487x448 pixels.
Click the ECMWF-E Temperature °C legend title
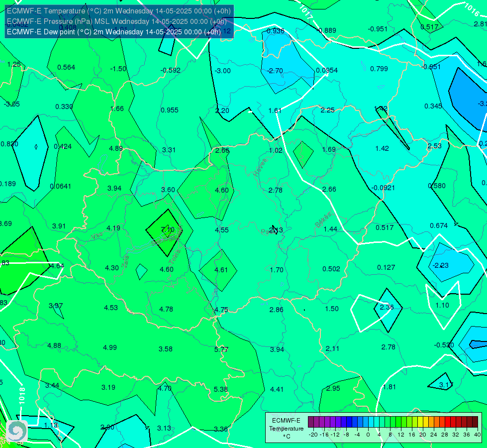(286, 429)
